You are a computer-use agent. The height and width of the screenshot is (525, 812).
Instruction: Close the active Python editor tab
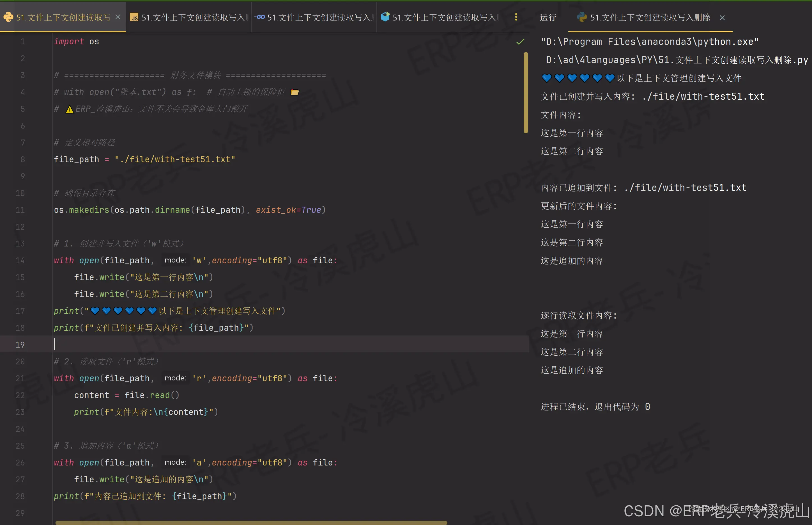point(118,17)
